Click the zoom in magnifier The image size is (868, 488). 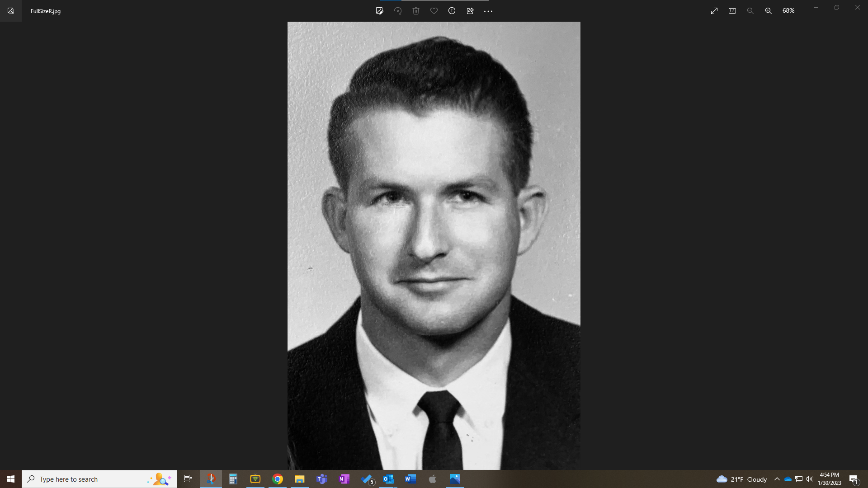(x=769, y=11)
